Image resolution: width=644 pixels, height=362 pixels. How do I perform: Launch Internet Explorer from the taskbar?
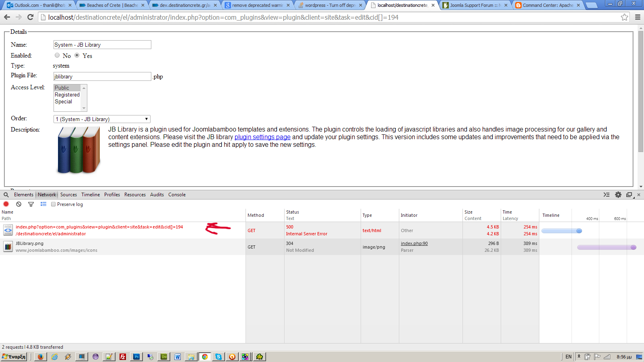[x=54, y=357]
